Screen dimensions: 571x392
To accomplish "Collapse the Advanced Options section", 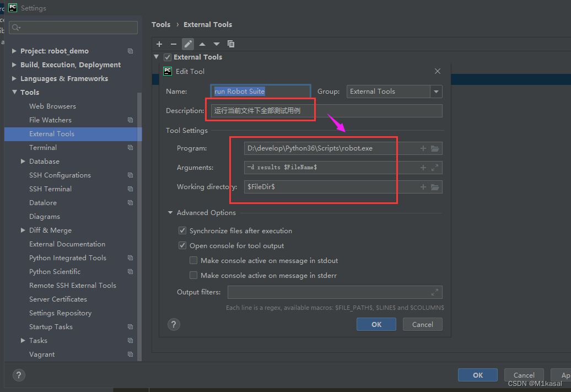I will (x=170, y=212).
